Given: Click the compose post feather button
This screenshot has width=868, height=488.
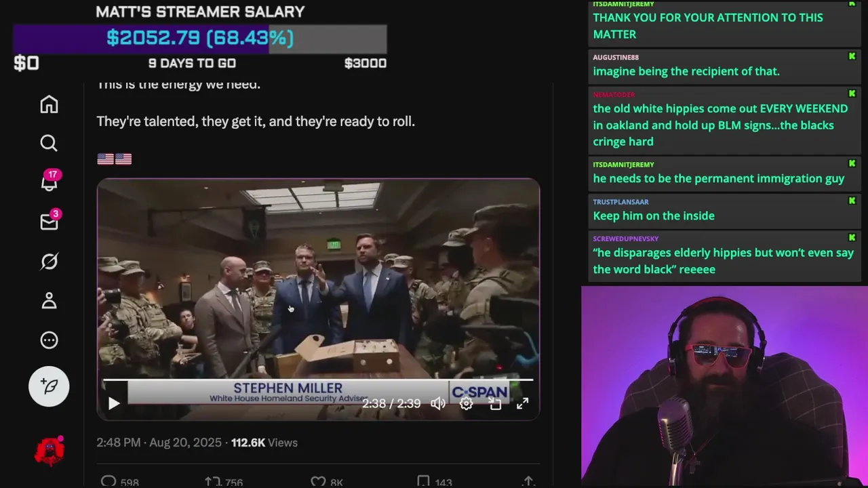Looking at the screenshot, I should [x=49, y=386].
